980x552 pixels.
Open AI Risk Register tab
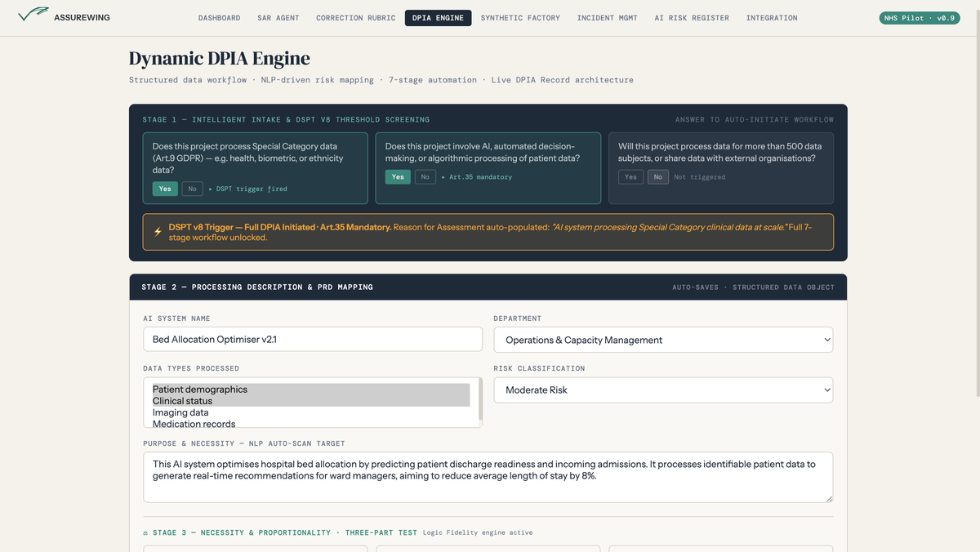pos(692,18)
